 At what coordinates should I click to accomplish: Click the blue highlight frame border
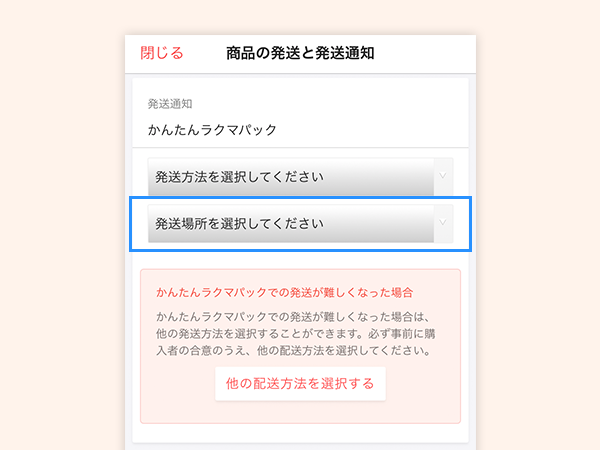pyautogui.click(x=300, y=198)
